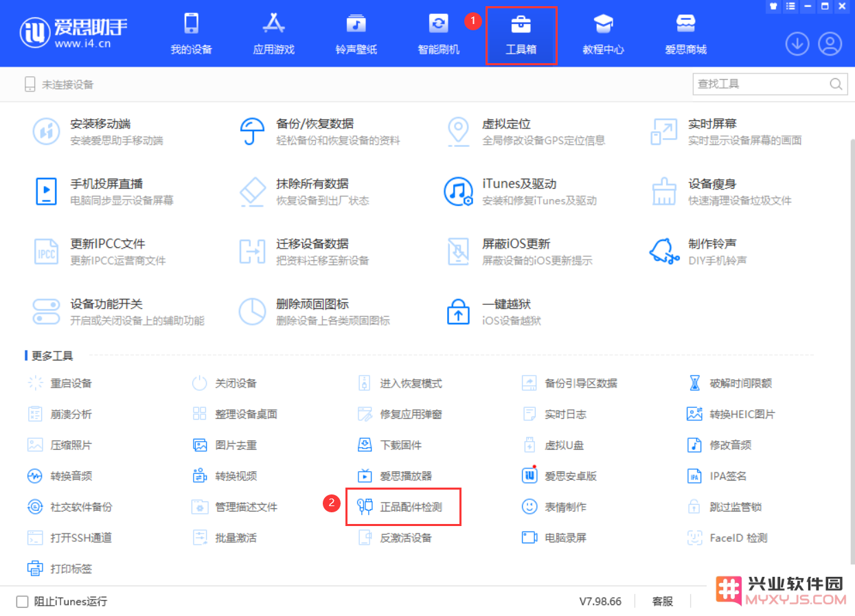The width and height of the screenshot is (855, 616).
Task: Open 实时日志 tool
Action: coord(554,414)
